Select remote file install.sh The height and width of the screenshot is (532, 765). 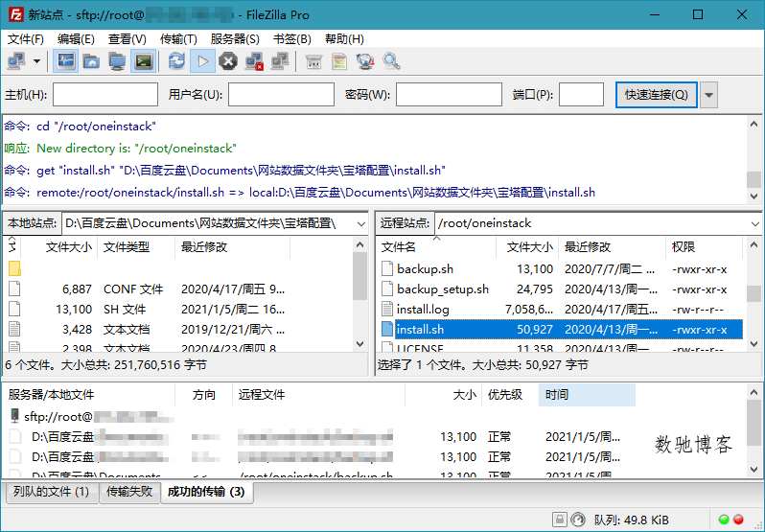560,330
